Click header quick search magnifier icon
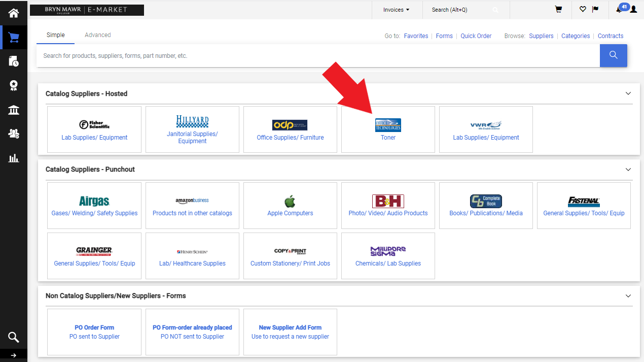The width and height of the screenshot is (644, 362). click(495, 10)
